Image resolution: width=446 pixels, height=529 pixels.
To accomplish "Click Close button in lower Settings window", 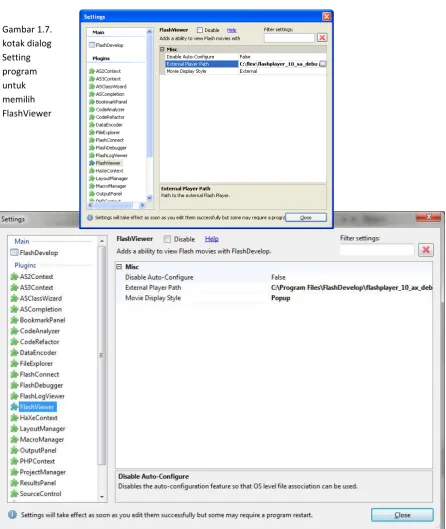I will 402,515.
